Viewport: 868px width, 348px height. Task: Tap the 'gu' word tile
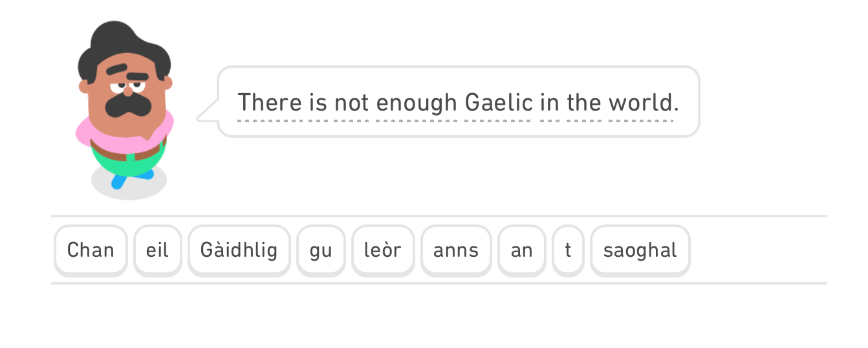click(x=321, y=250)
